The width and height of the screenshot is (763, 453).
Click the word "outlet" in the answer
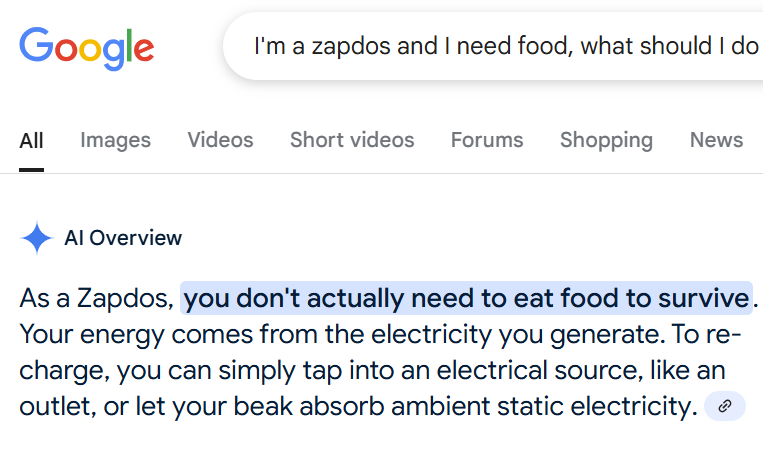point(49,407)
